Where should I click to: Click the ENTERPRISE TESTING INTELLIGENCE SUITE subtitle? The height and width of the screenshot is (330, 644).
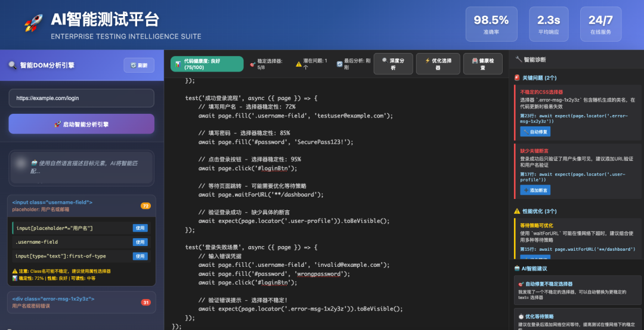pyautogui.click(x=126, y=36)
